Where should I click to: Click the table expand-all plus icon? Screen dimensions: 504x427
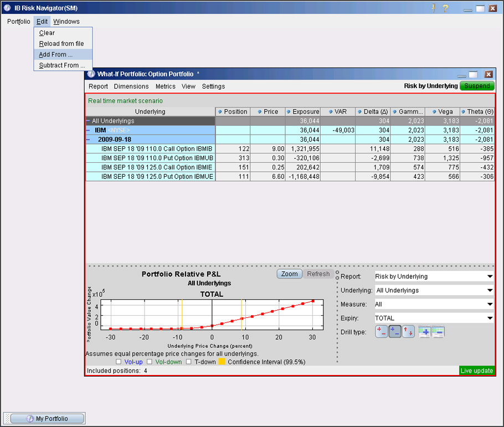(425, 332)
